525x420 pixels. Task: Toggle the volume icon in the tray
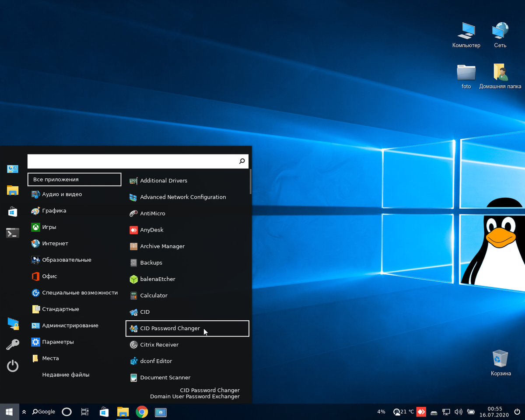click(x=458, y=412)
